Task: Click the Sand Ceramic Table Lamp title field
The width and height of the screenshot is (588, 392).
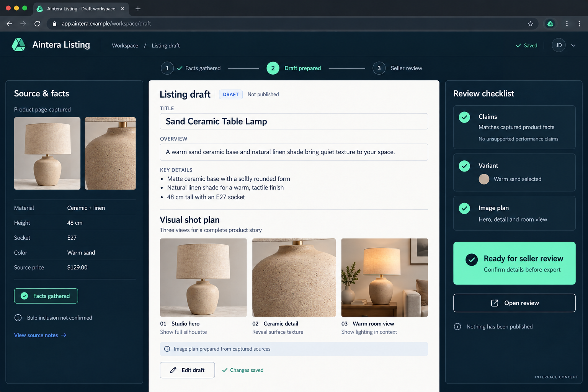Action: (x=294, y=121)
